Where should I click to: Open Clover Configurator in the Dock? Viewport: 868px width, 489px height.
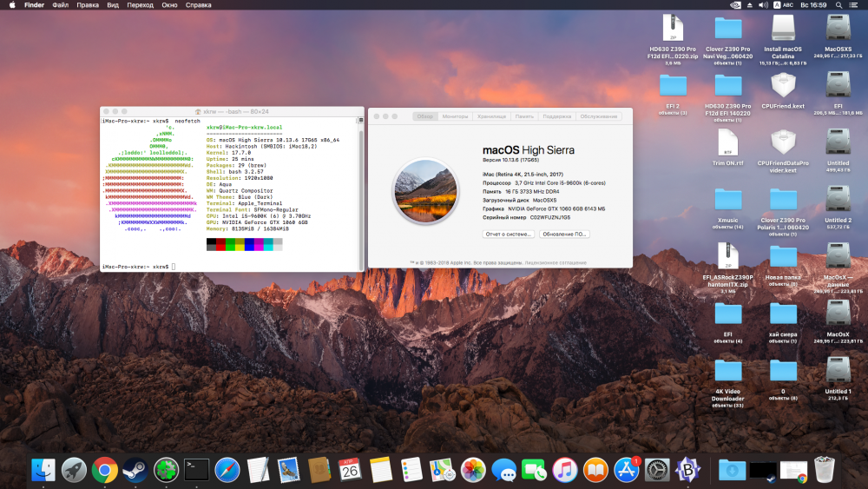[166, 470]
